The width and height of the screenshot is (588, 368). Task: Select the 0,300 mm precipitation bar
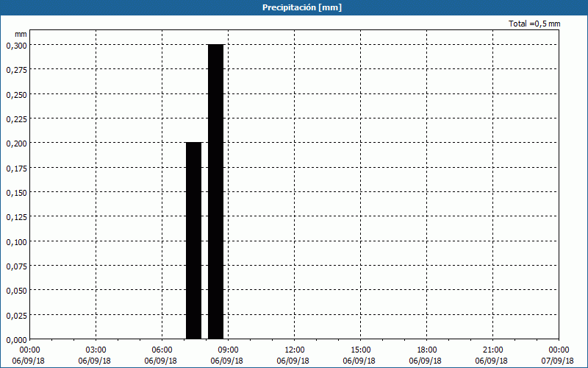click(216, 191)
